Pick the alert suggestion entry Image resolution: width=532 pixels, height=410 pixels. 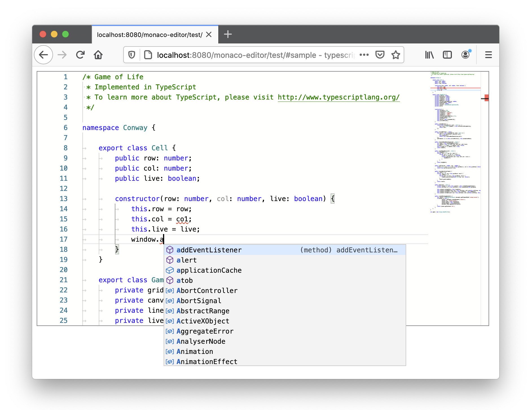[x=186, y=260]
